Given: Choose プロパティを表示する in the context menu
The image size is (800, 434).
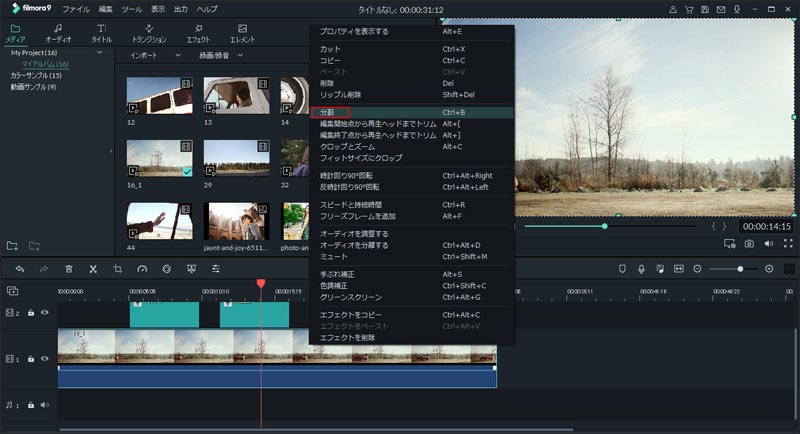Looking at the screenshot, I should [x=412, y=31].
